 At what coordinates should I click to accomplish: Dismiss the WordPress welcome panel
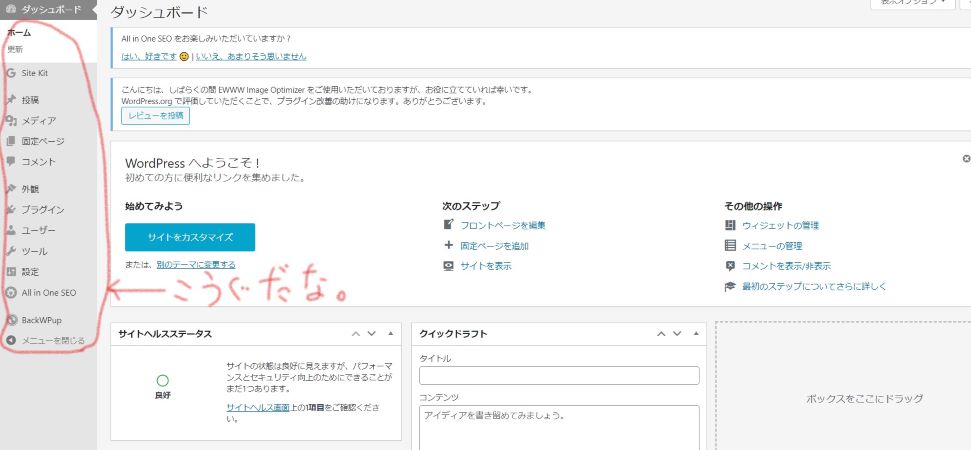coord(966,159)
